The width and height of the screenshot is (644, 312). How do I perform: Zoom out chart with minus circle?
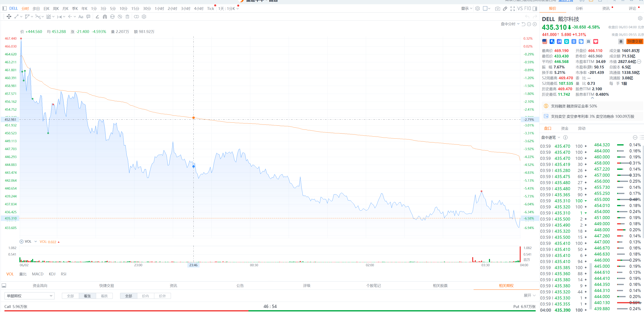click(529, 24)
